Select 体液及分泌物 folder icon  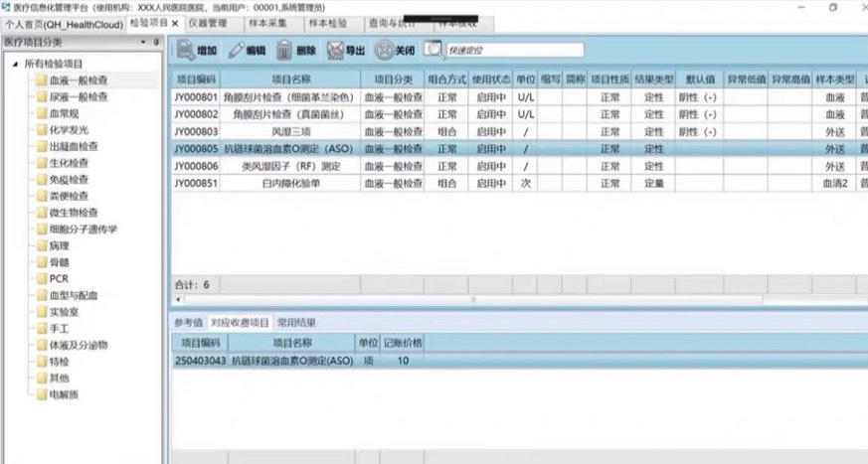coord(42,345)
